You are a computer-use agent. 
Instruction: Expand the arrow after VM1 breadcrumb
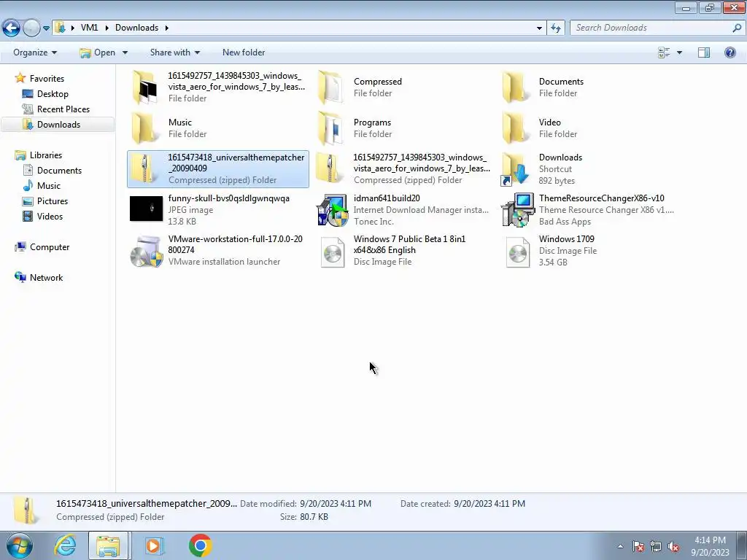[107, 28]
